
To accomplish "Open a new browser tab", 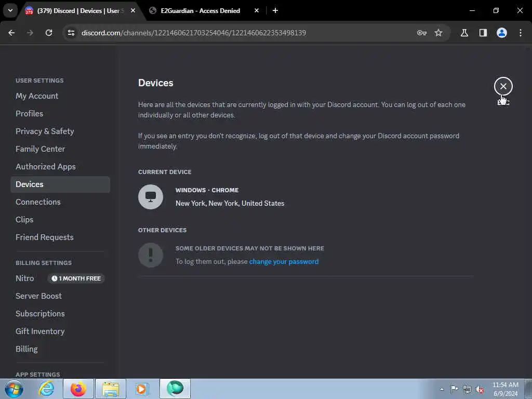I will coord(275,10).
